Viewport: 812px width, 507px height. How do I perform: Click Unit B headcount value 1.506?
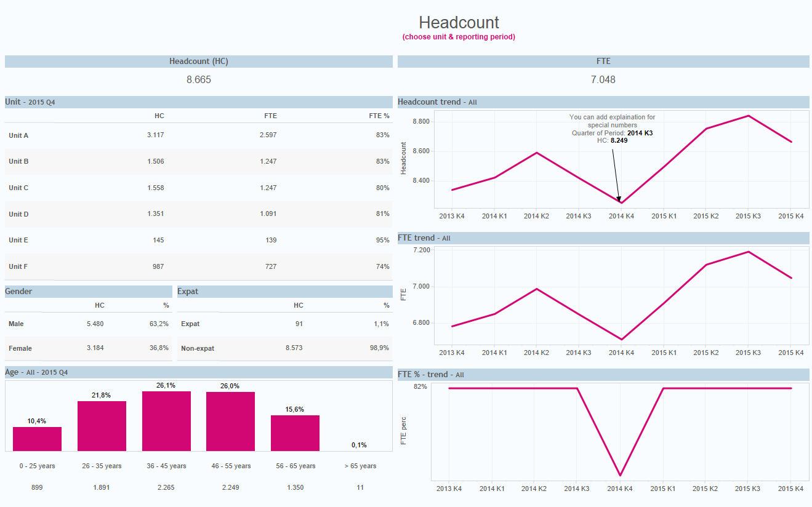[x=156, y=161]
